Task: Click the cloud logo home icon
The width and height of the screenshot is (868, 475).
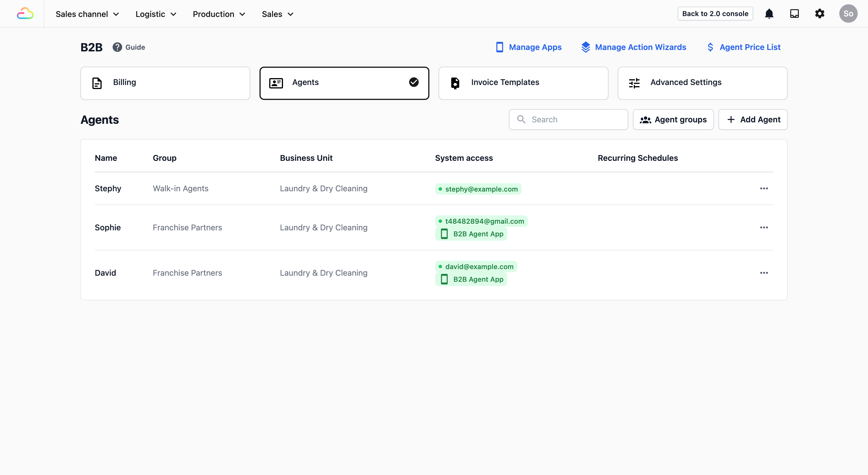Action: coord(25,13)
